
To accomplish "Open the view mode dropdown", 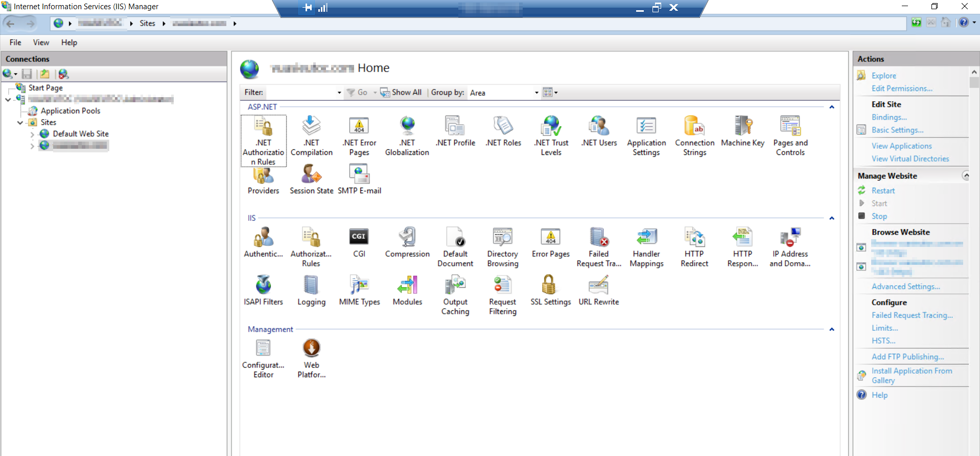I will point(550,93).
